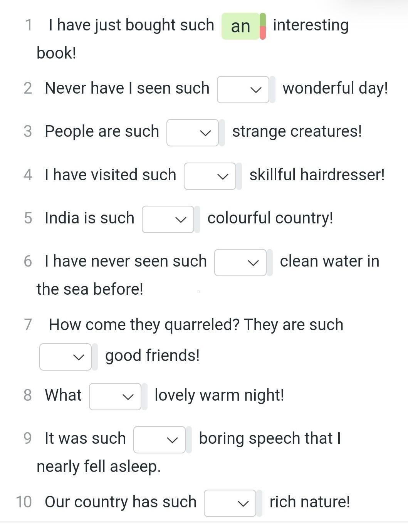Click the filled answer "an" in sentence 1
The height and width of the screenshot is (532, 408).
240,26
